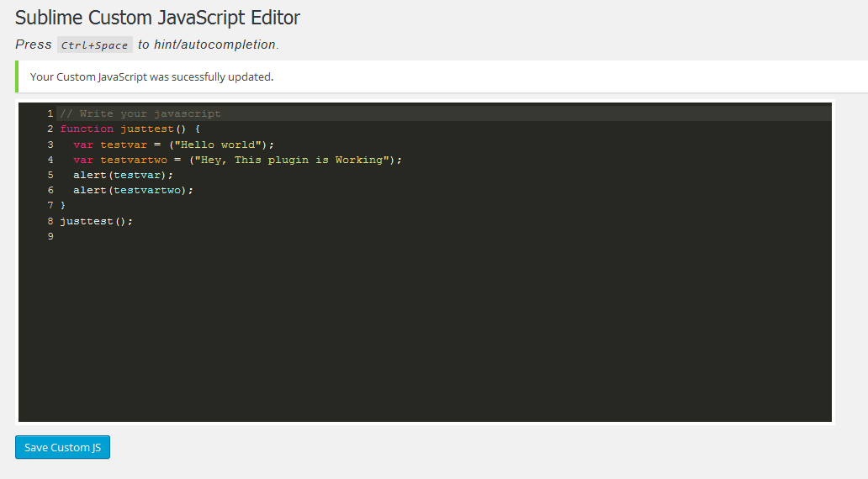Image resolution: width=868 pixels, height=479 pixels.
Task: Click the 'justtest();' call on line 8
Action: [x=97, y=221]
